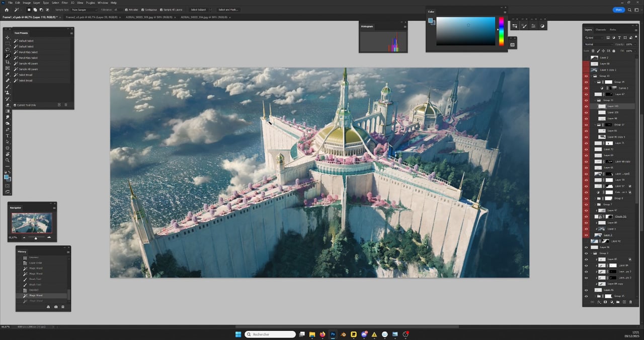The width and height of the screenshot is (644, 340).
Task: Select the Zoom tool
Action: [x=7, y=160]
